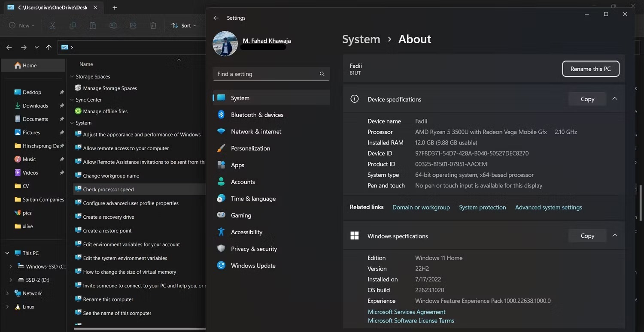The height and width of the screenshot is (332, 644).
Task: Open Accounts settings
Action: [271, 181]
